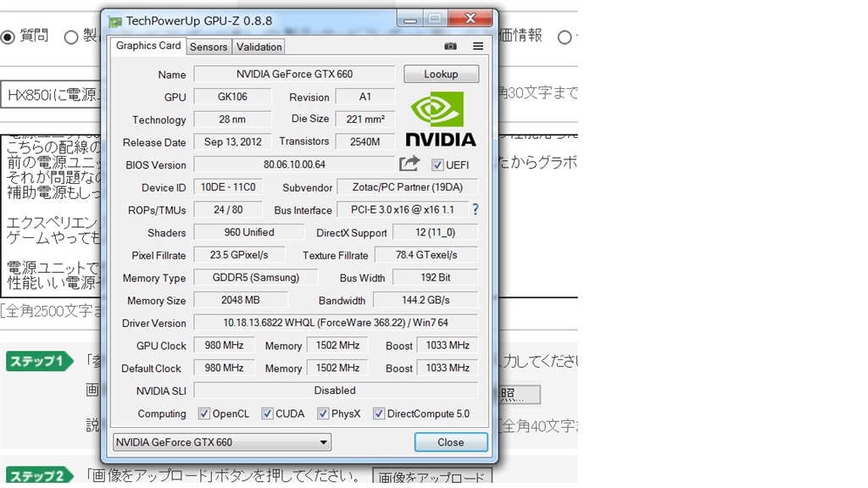Click the Device ID value 10DE - 11C0
The image size is (868, 488).
coord(228,187)
